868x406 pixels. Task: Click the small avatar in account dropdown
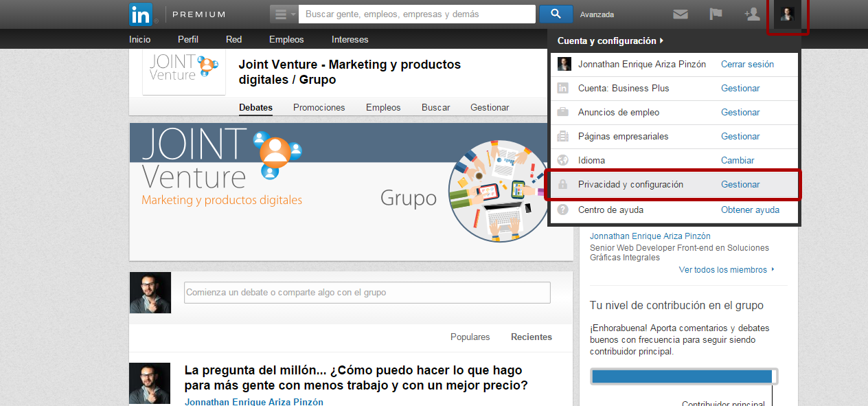click(x=564, y=64)
